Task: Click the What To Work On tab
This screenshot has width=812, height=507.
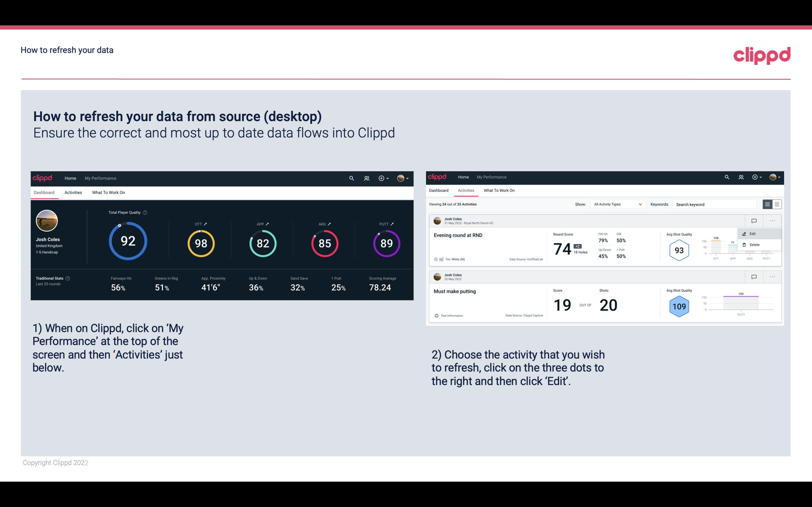Action: 108,192
